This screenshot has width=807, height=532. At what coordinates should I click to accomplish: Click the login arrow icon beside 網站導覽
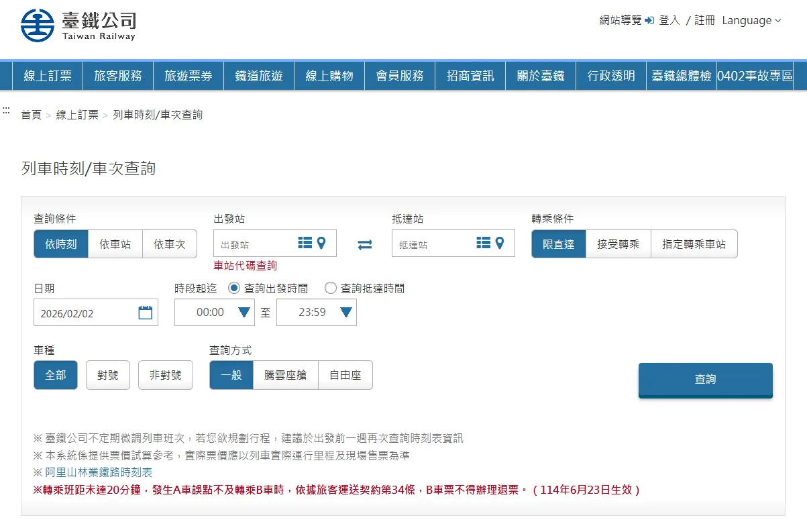[649, 20]
